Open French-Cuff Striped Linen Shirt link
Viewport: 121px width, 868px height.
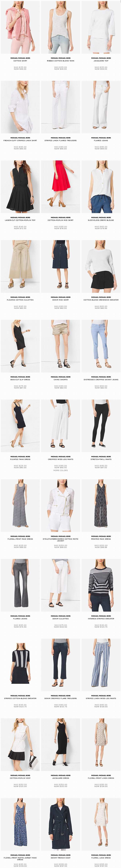20,140
